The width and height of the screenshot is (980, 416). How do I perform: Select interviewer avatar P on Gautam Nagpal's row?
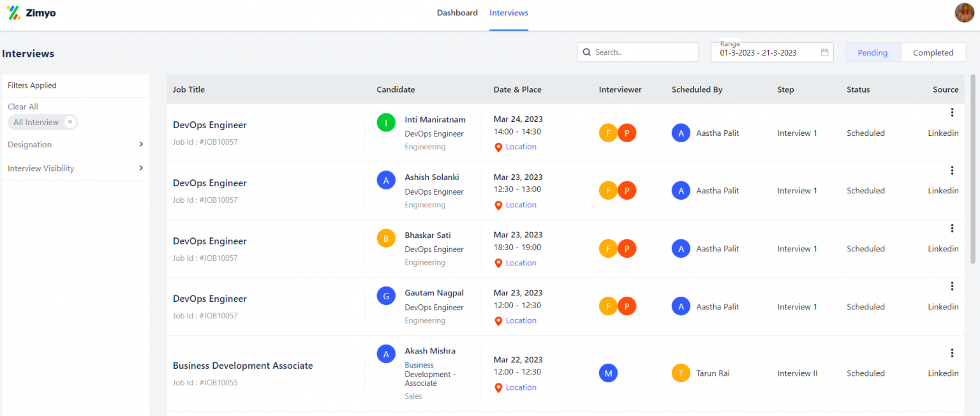[x=627, y=306]
